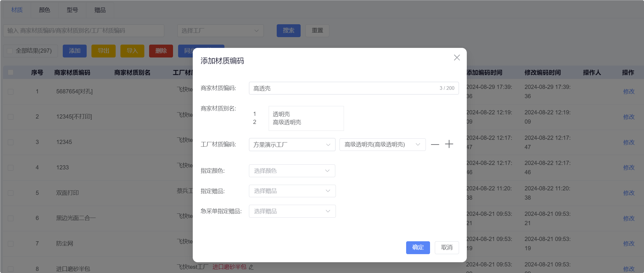Screen dimensions: 644x273
Task: Click the plus icon to add factory row
Action: (x=449, y=144)
